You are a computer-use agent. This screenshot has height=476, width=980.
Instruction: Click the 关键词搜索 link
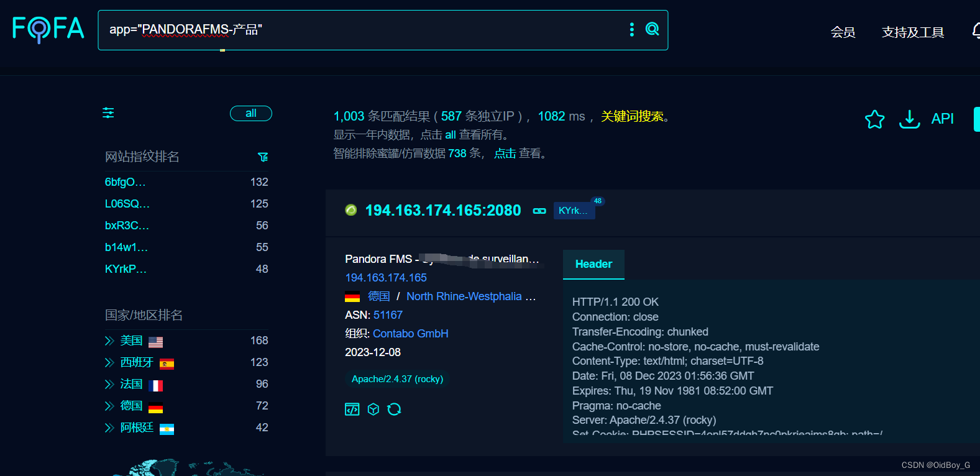(x=632, y=116)
